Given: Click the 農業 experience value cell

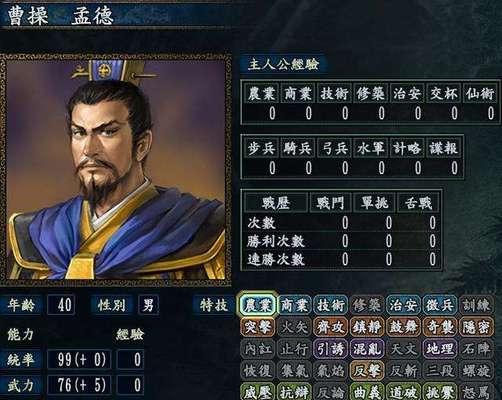Looking at the screenshot, I should pos(261,113).
